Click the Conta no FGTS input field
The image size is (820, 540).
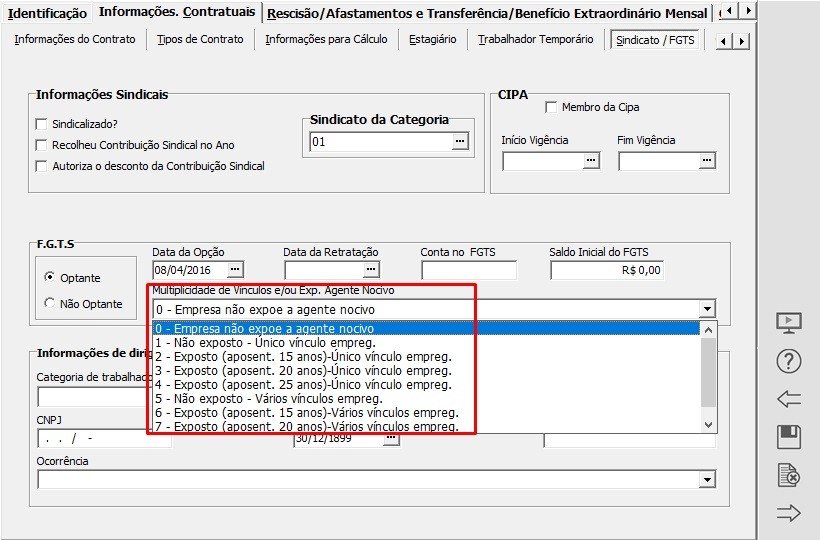[468, 270]
